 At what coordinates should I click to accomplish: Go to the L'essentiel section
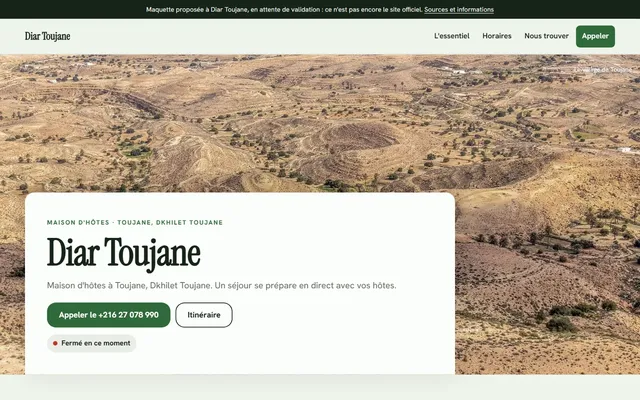click(x=451, y=36)
